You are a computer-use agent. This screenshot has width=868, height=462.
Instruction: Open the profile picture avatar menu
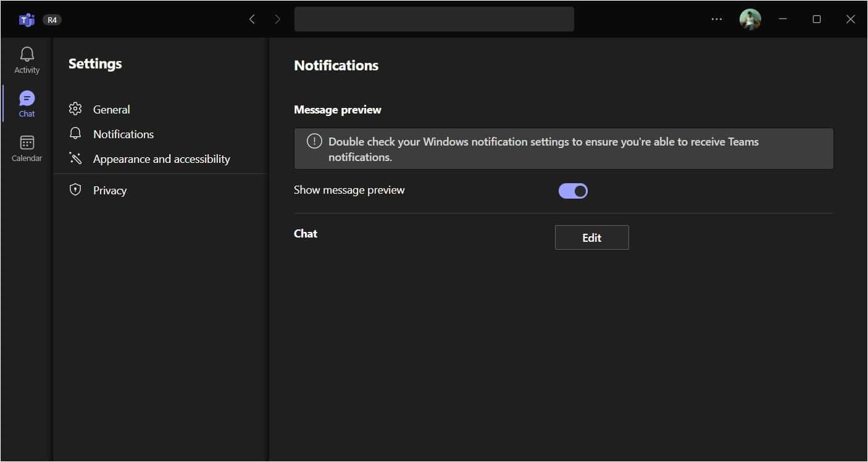point(750,19)
